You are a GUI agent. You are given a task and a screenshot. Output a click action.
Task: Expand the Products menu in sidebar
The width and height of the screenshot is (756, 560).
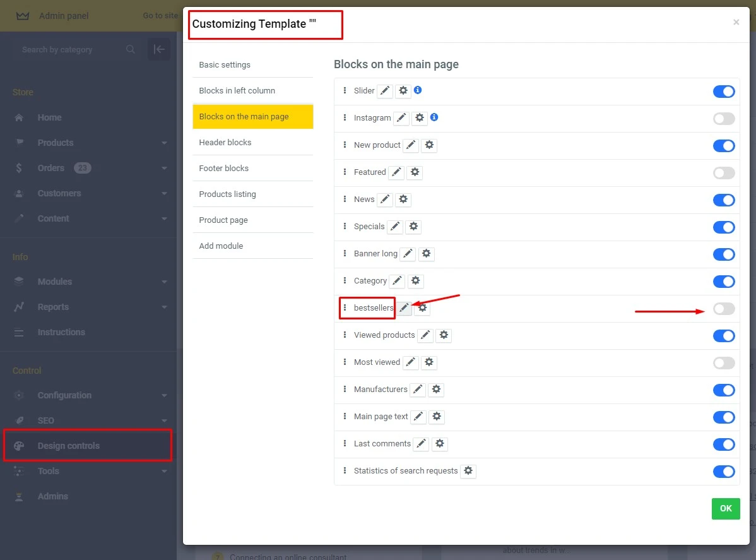click(164, 143)
